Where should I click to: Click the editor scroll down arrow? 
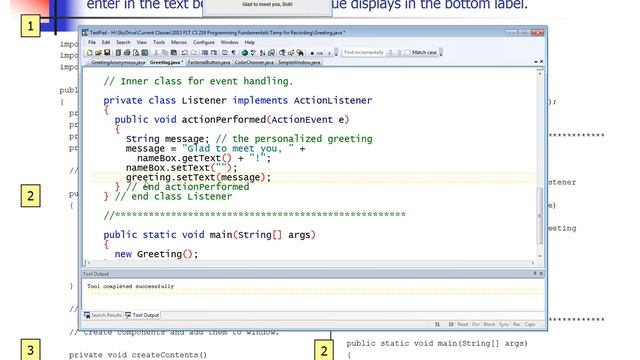coord(540,256)
